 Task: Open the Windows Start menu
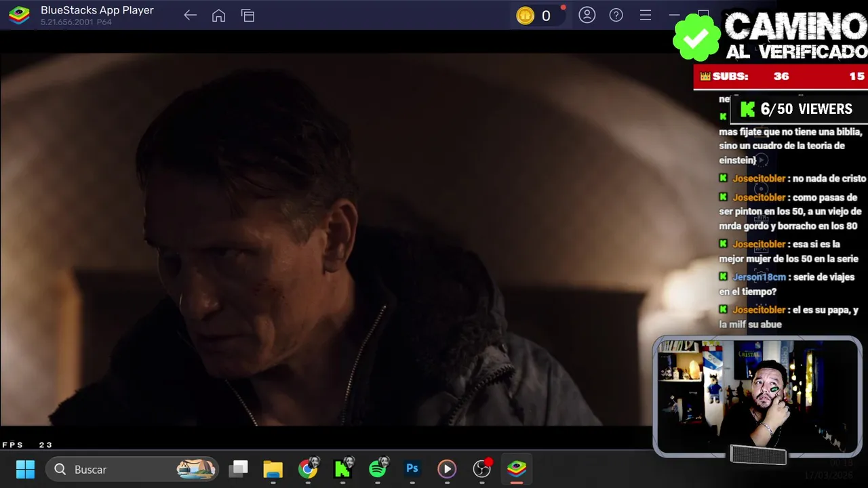25,469
